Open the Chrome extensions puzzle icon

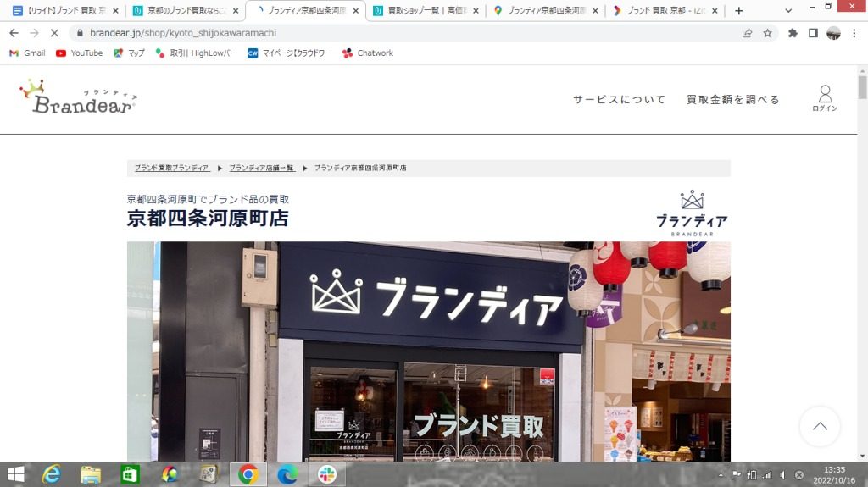[x=793, y=33]
